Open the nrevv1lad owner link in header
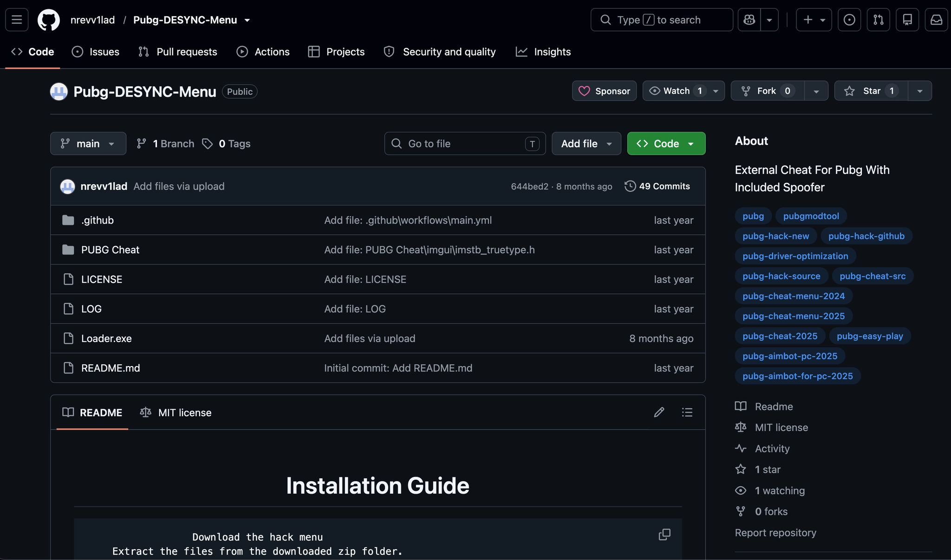This screenshot has width=951, height=560. pyautogui.click(x=92, y=20)
